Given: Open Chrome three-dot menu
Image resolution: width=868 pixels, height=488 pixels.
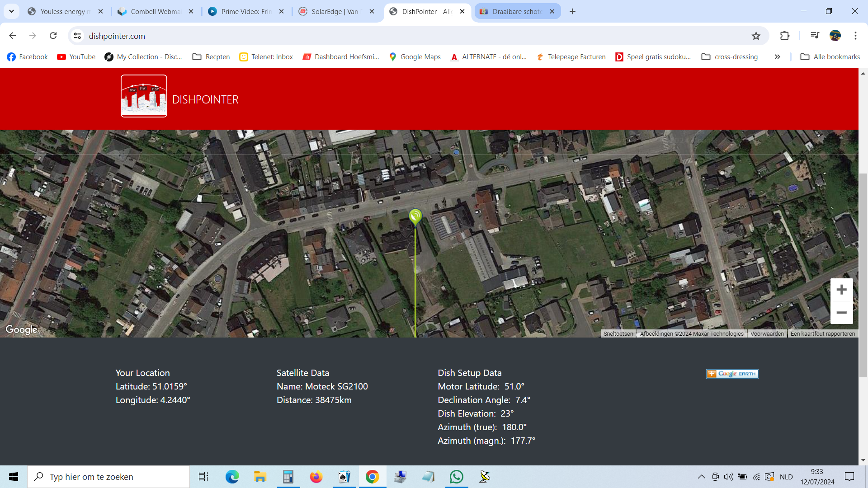Looking at the screenshot, I should pyautogui.click(x=855, y=36).
